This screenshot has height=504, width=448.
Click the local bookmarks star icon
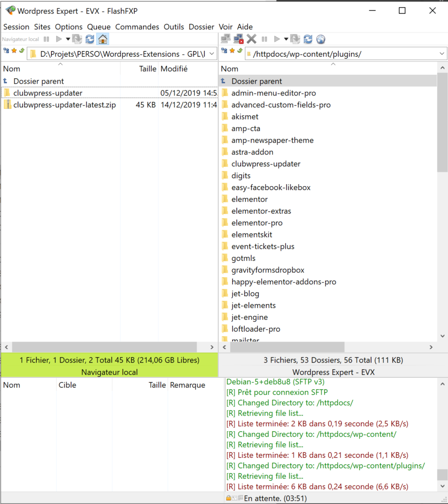(x=14, y=51)
